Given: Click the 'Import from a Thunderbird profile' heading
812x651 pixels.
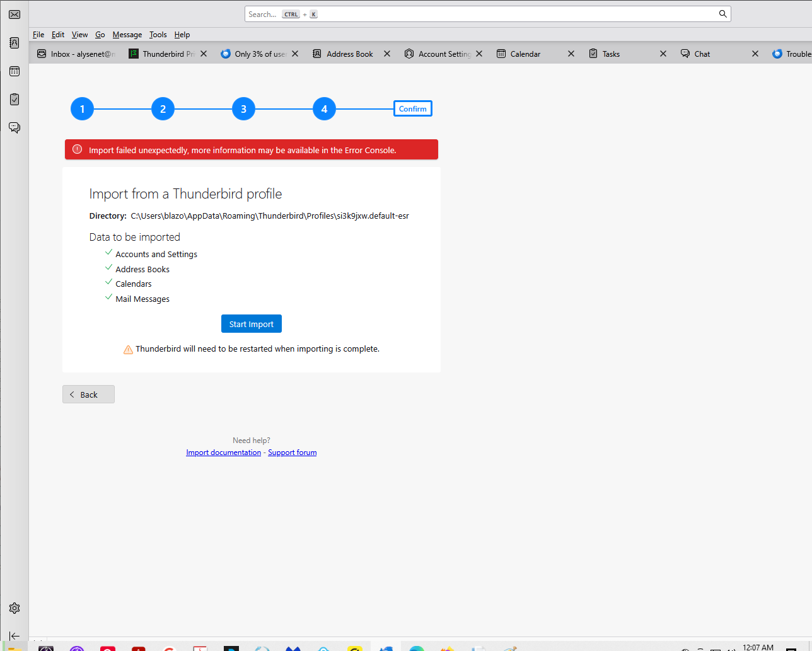Looking at the screenshot, I should (185, 194).
